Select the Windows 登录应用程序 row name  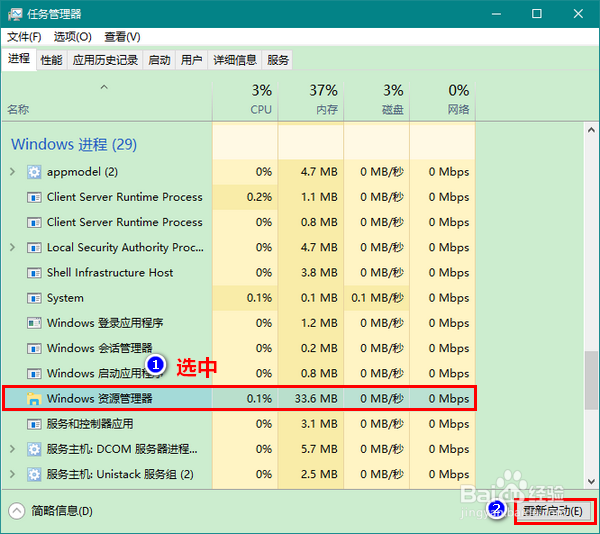click(x=105, y=323)
